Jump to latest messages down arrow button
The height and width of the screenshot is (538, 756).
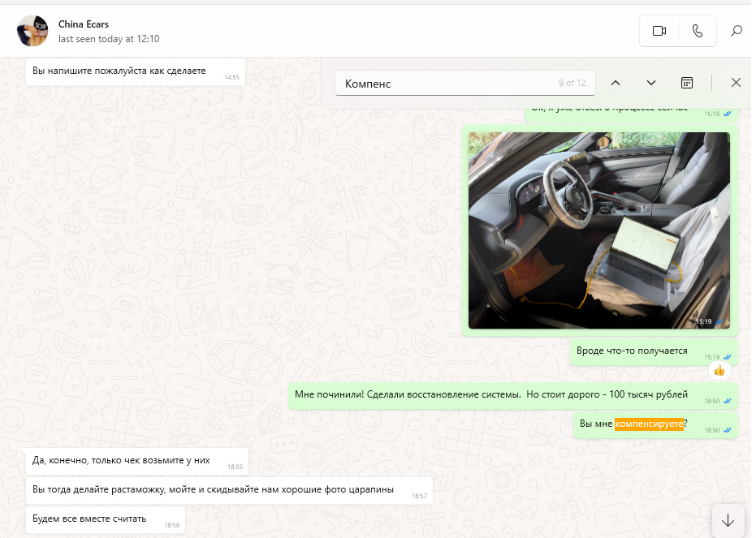click(x=728, y=520)
